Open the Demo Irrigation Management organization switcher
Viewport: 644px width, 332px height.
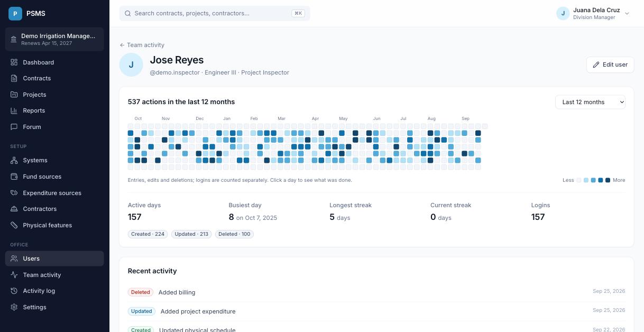(54, 39)
